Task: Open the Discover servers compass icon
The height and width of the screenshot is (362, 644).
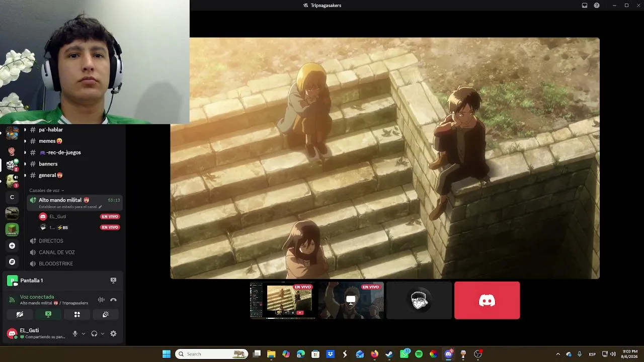Action: tap(12, 262)
